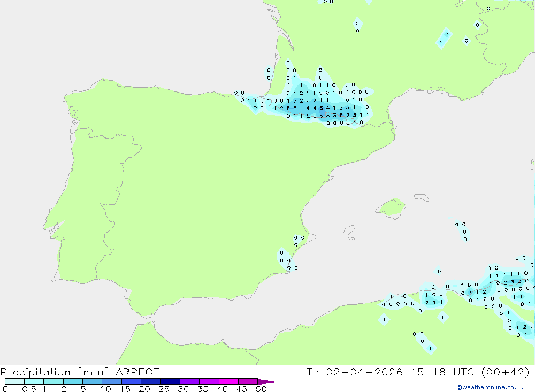Click the '0.5' legend scale label

29,389
